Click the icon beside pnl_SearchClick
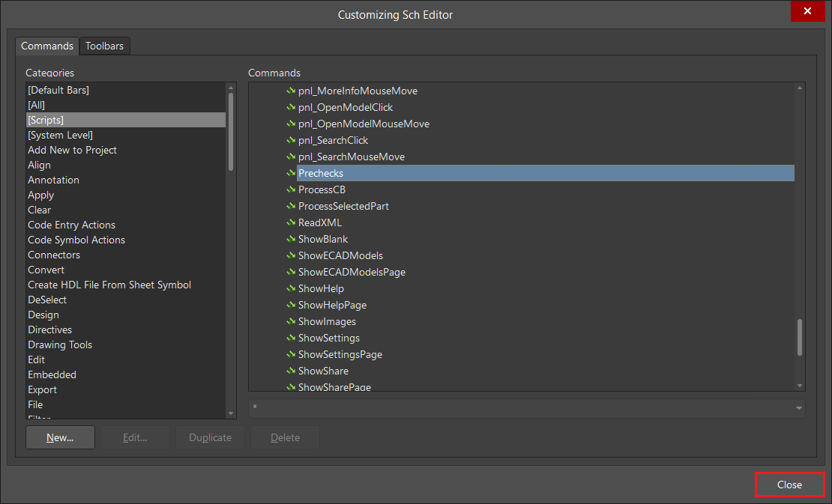The height and width of the screenshot is (504, 832). tap(291, 140)
